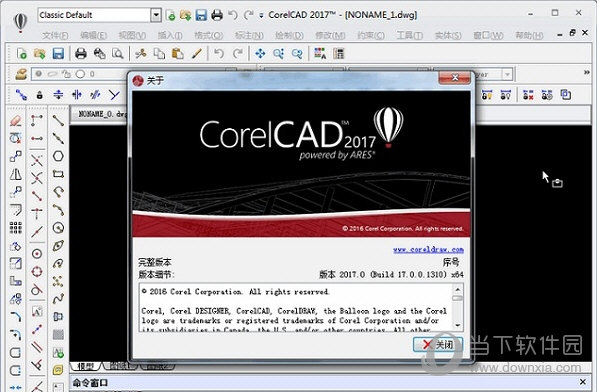Enable Center entity snap circle-dot icon
Viewport: 597px width, 392px height.
click(37, 254)
